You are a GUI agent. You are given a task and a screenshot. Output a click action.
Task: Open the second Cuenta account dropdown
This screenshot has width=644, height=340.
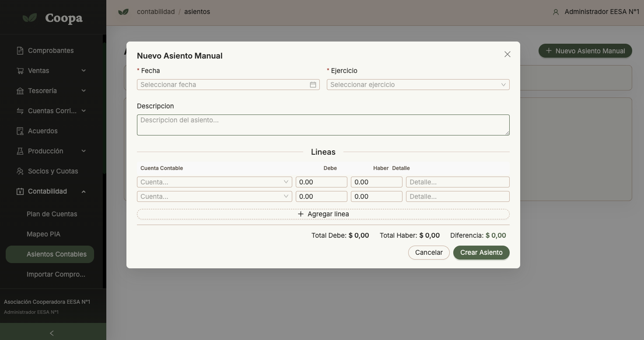point(214,197)
